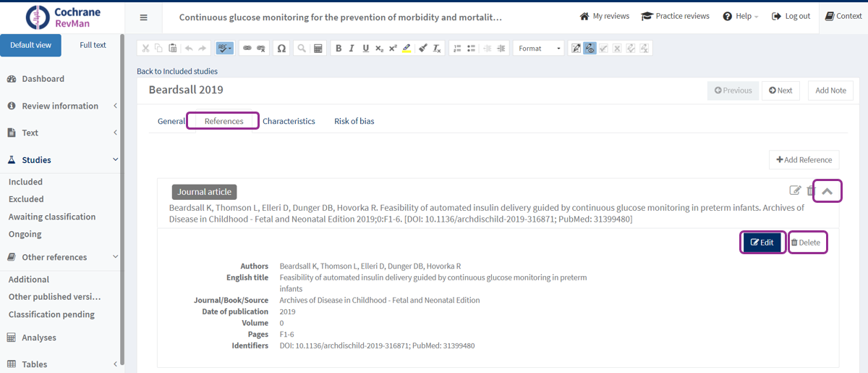Screen dimensions: 868x373
Task: Insert a special character with Omega icon
Action: 281,49
